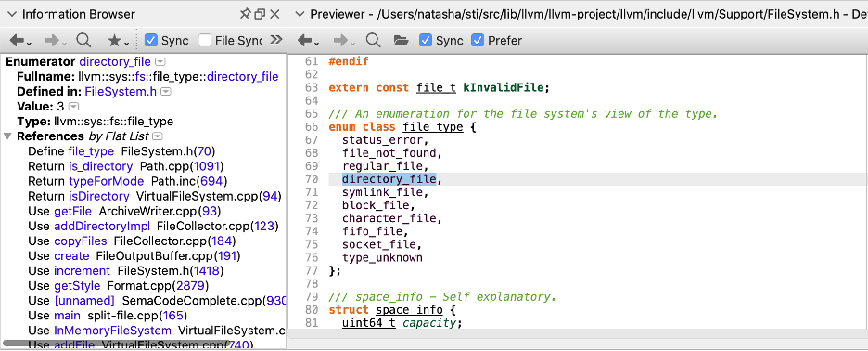Image resolution: width=868 pixels, height=351 pixels.
Task: Click file_type in enum class declaration
Action: pyautogui.click(x=433, y=127)
